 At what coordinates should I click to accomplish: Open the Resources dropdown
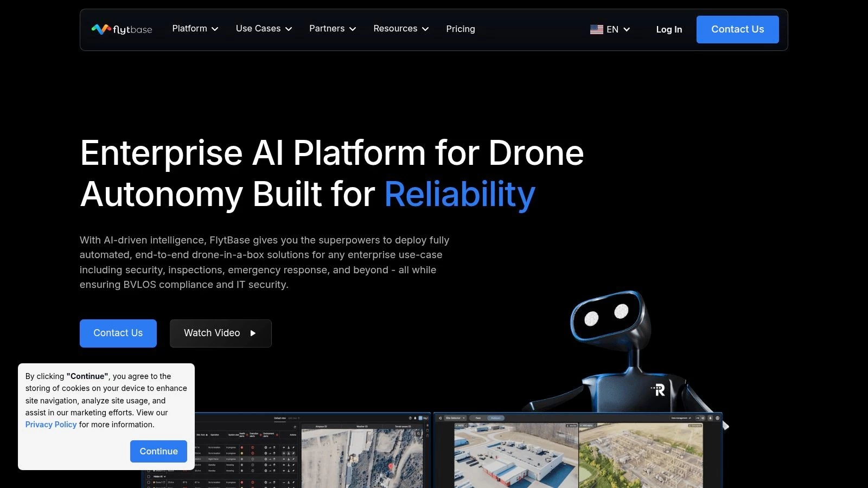(401, 29)
